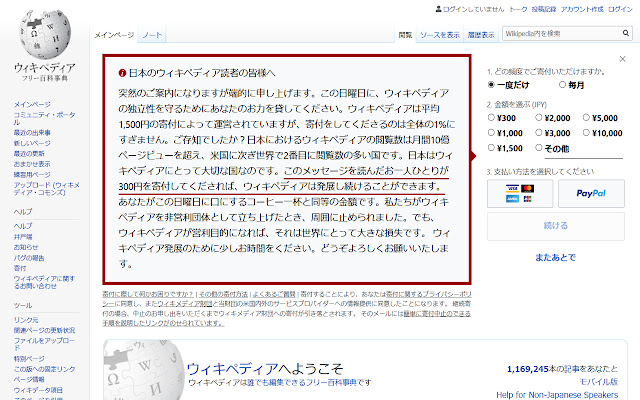Open ウィキメディア財団 link below banner
The height and width of the screenshot is (400, 640).
coord(185,304)
